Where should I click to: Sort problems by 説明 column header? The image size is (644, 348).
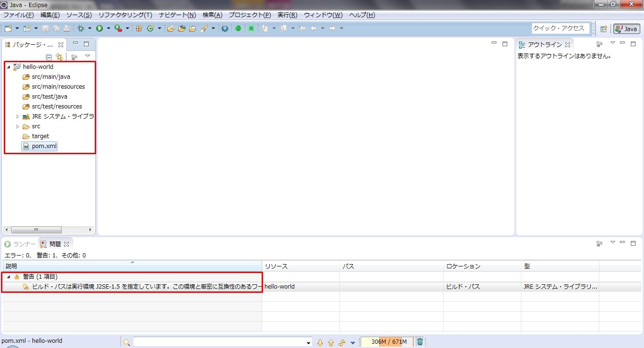click(132, 266)
